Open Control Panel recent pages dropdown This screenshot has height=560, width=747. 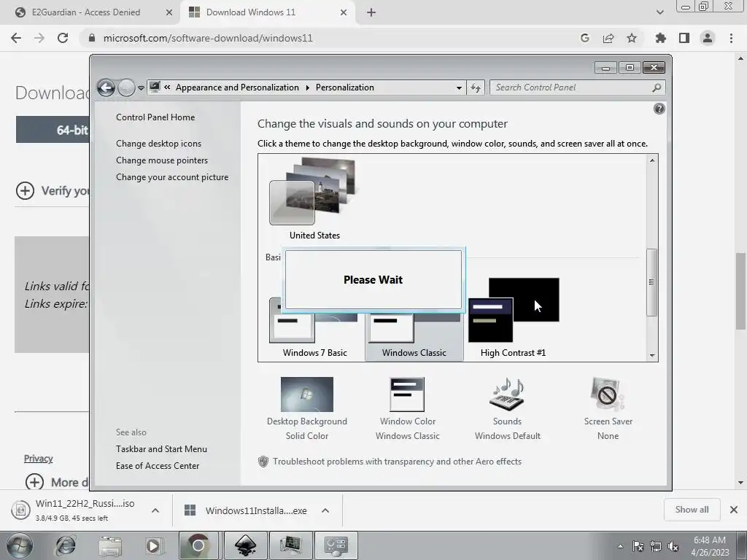(x=141, y=87)
